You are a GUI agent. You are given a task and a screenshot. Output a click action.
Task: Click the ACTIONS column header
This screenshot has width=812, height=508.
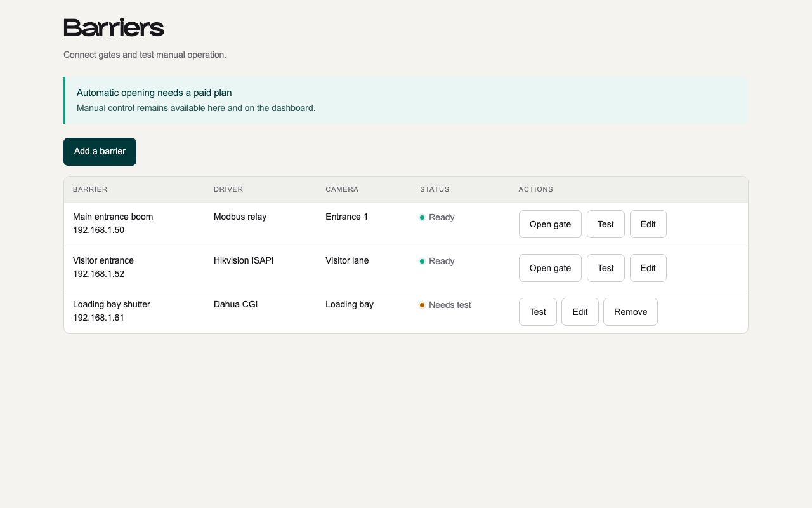(536, 189)
